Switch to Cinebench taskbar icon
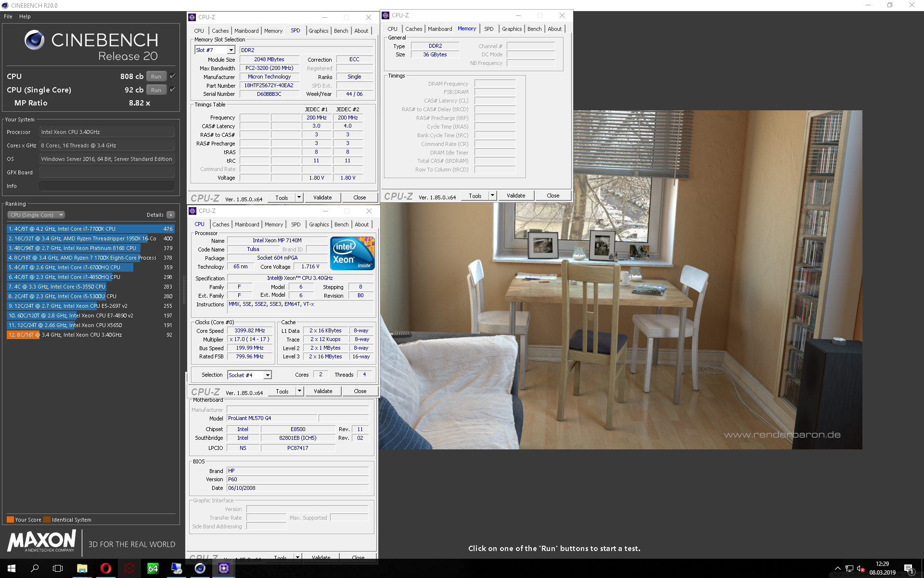This screenshot has width=924, height=578. pyautogui.click(x=200, y=568)
